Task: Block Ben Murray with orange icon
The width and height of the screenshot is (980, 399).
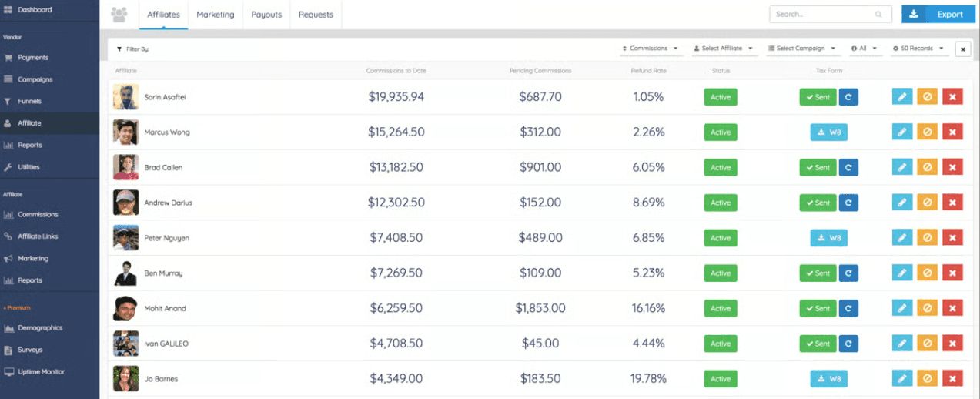Action: [927, 273]
